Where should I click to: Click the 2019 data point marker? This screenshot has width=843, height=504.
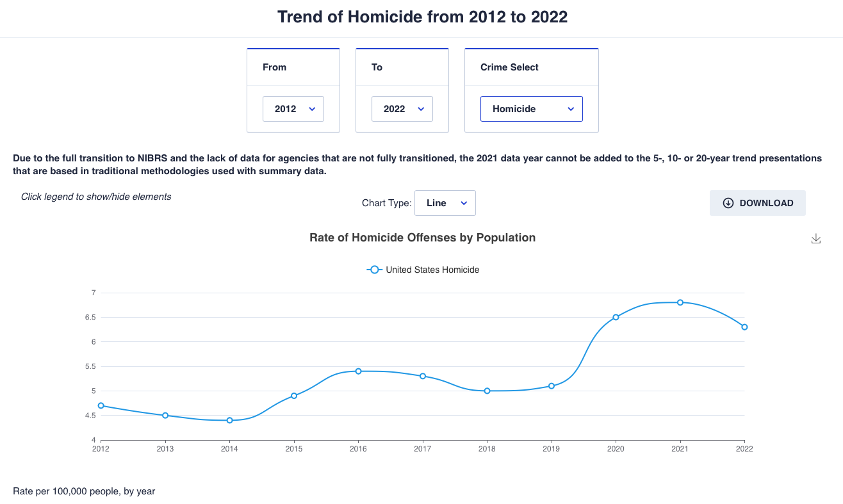(x=551, y=386)
